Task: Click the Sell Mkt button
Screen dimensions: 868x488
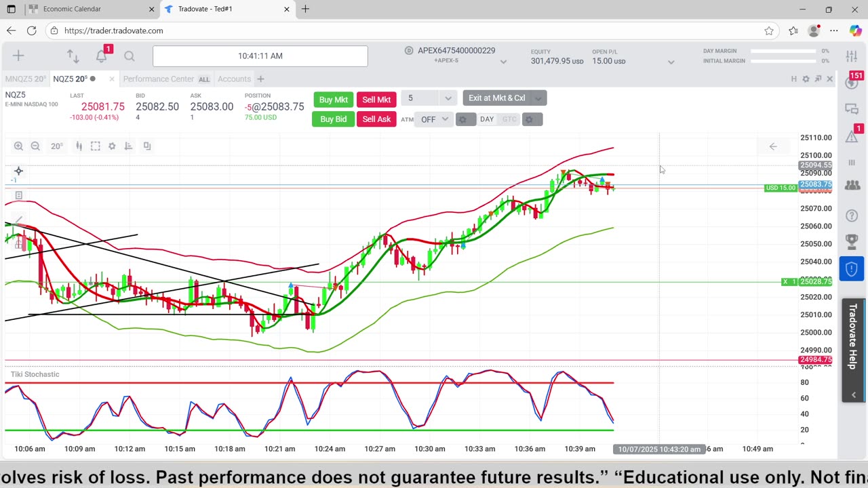Action: coord(376,100)
